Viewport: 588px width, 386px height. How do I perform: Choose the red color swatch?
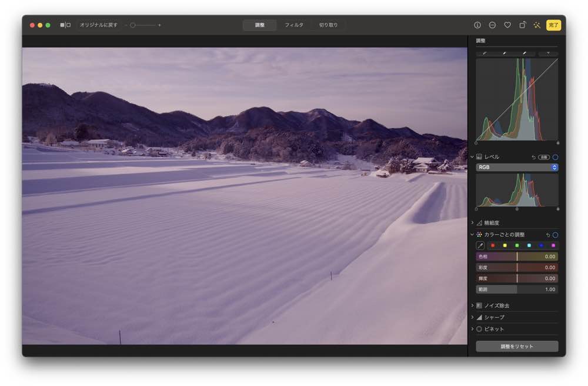[x=493, y=245]
